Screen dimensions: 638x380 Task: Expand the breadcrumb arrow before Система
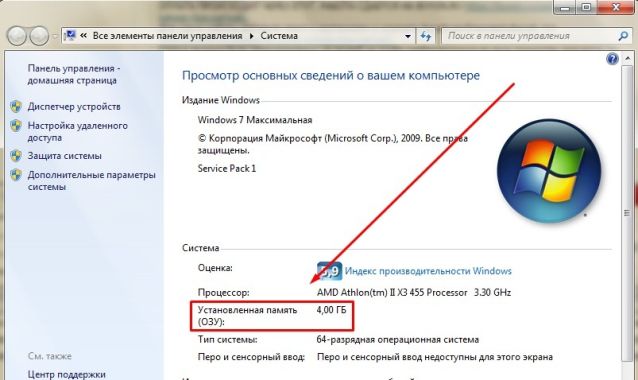tap(251, 36)
